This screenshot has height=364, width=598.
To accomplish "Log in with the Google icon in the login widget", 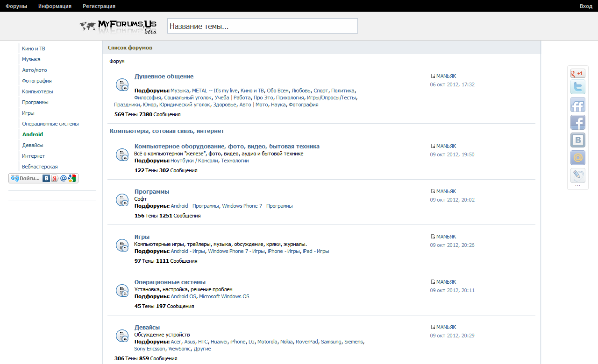I will (71, 178).
